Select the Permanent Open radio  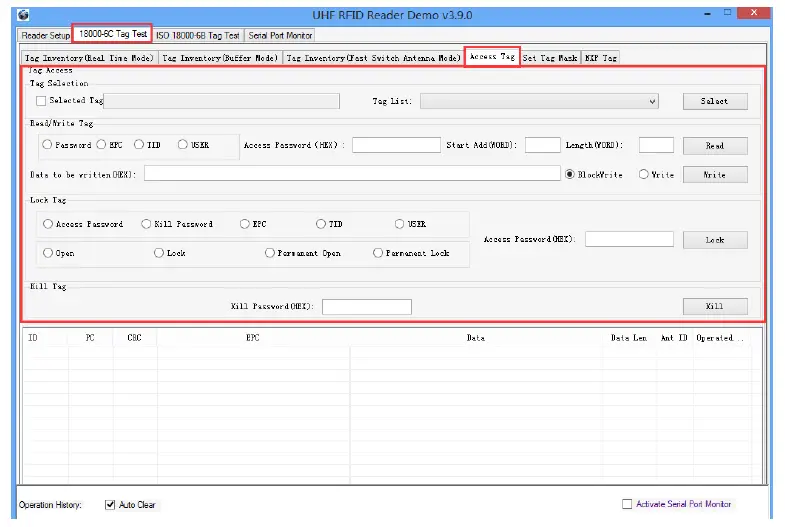[270, 253]
